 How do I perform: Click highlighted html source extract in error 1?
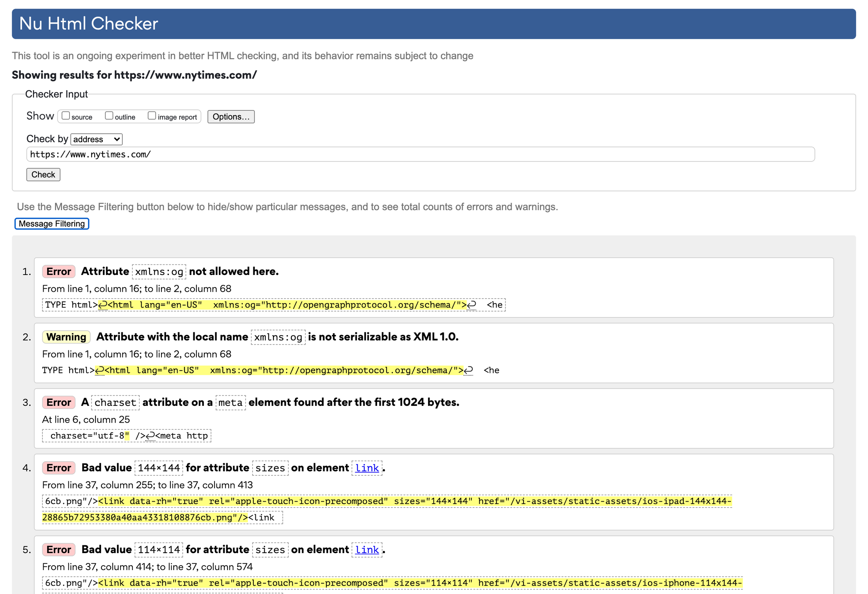coord(287,305)
